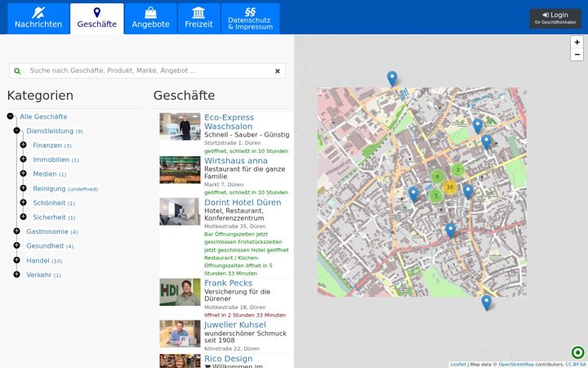Screen dimensions: 588x368
Task: Click the map pin below the map's bottom edge
Action: pos(487,303)
